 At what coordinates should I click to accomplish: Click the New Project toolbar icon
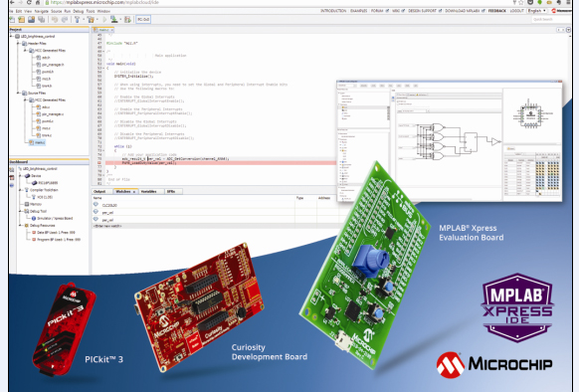coord(21,20)
